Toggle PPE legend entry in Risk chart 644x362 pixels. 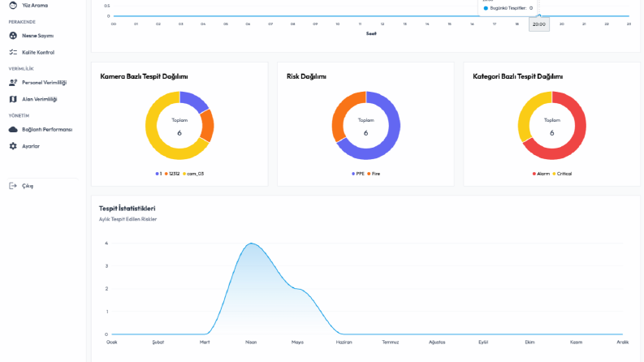[358, 174]
